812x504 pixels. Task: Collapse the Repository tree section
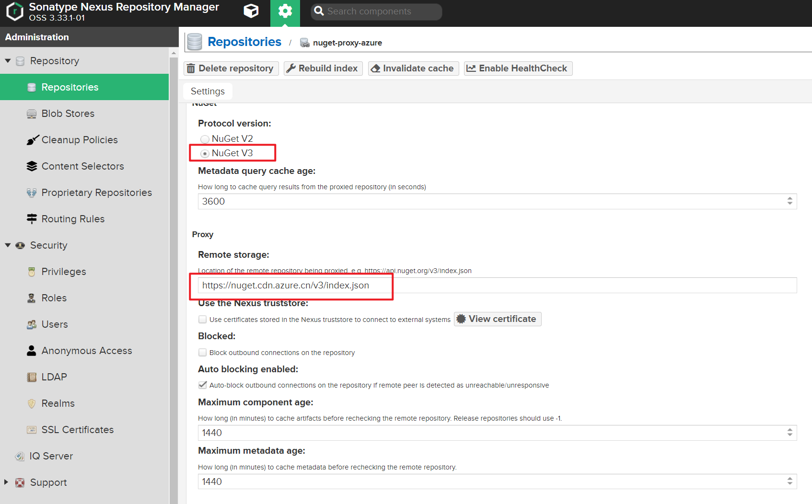pos(8,61)
